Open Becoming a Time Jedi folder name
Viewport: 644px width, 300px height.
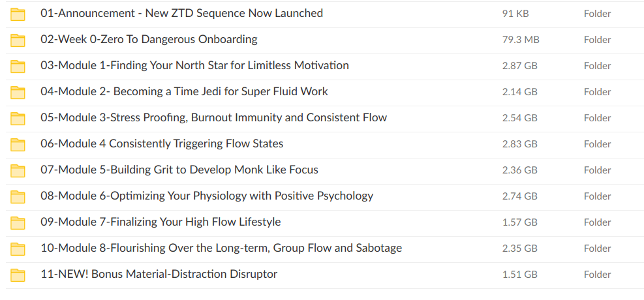tap(184, 91)
